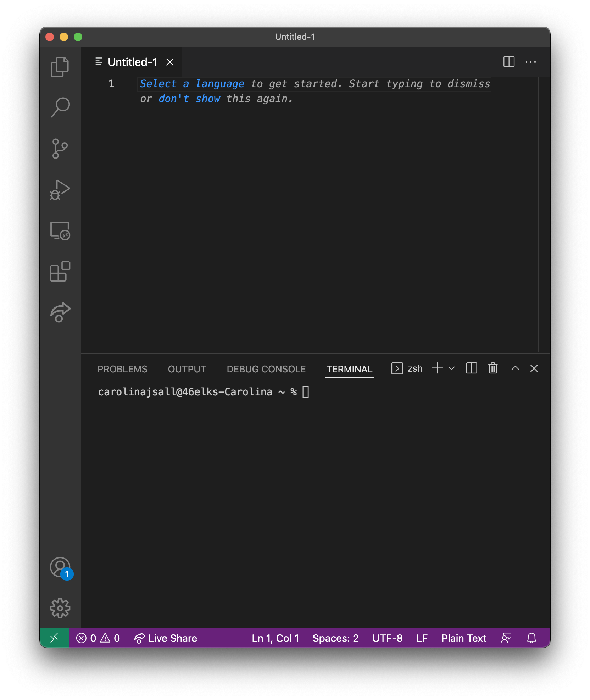Split the terminal
The width and height of the screenshot is (590, 700).
coord(471,368)
